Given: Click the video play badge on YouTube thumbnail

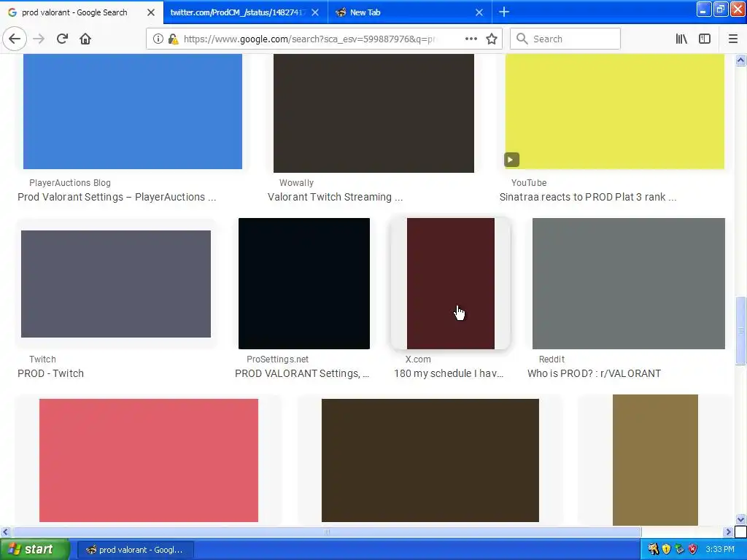Looking at the screenshot, I should pyautogui.click(x=511, y=160).
